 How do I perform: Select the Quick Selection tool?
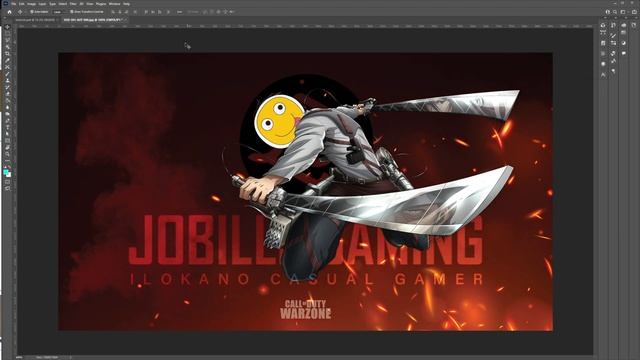click(7, 47)
